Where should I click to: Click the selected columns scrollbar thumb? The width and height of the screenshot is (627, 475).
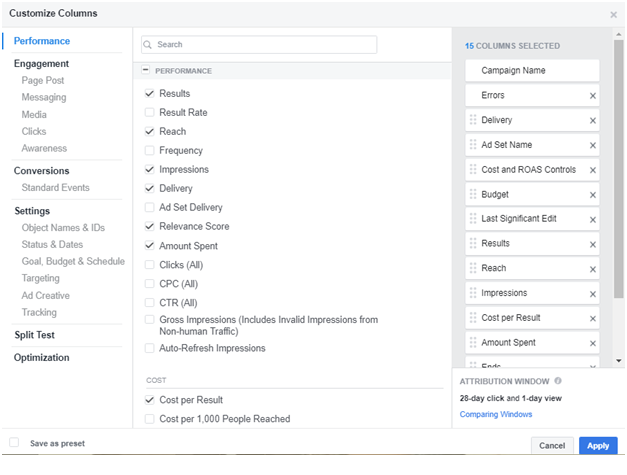pos(619,168)
